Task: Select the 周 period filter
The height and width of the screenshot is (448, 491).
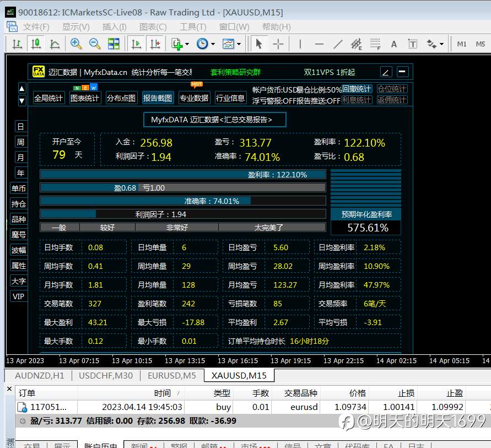Action: pyautogui.click(x=21, y=142)
